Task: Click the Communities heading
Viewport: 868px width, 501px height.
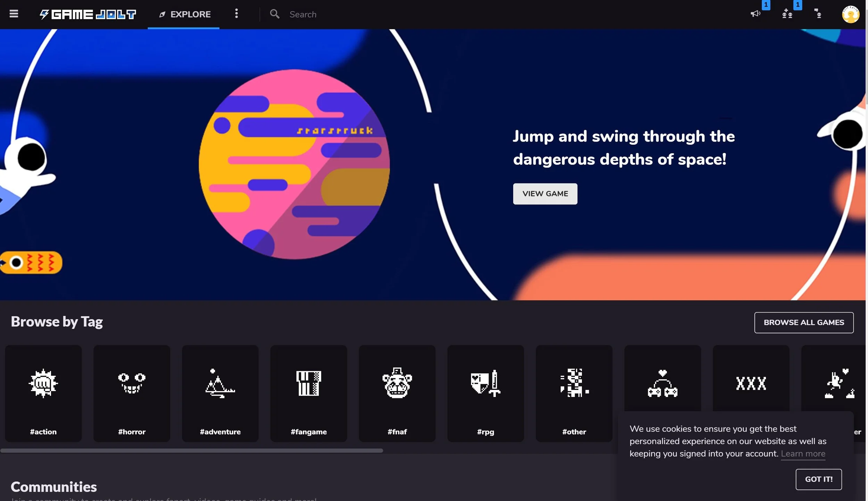Action: click(53, 487)
